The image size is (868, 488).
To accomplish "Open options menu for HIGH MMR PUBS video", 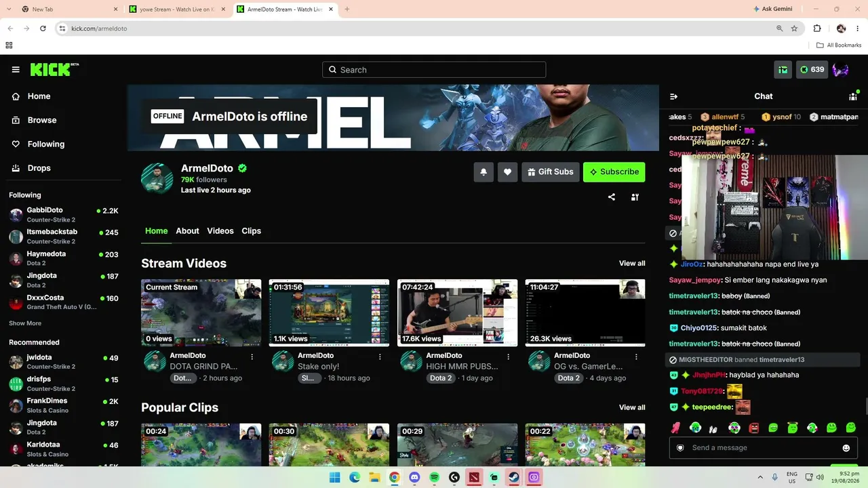I will click(x=508, y=357).
